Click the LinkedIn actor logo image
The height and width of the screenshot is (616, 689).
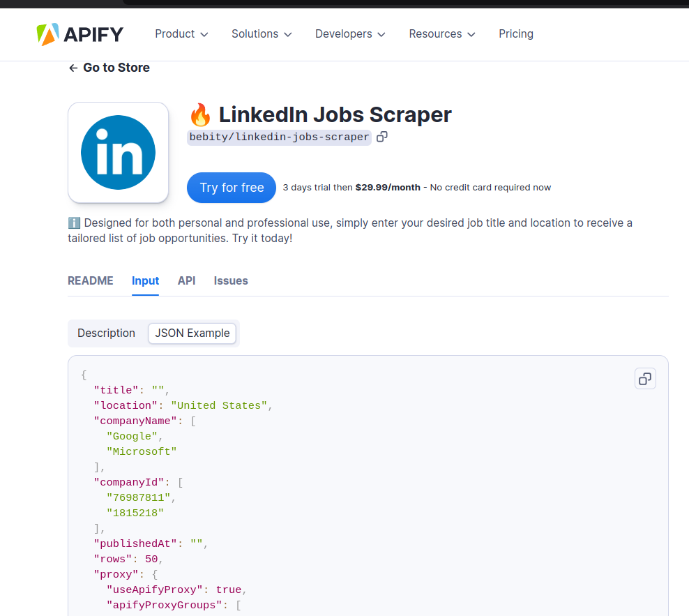(118, 153)
